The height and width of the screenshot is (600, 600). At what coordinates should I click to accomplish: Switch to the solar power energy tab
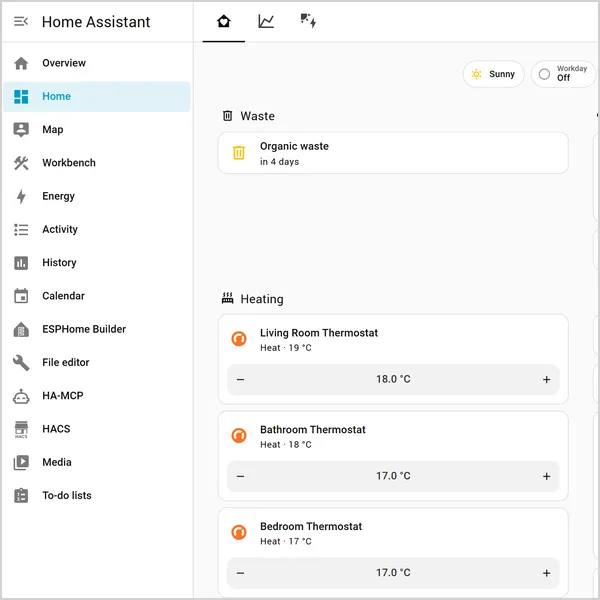308,21
